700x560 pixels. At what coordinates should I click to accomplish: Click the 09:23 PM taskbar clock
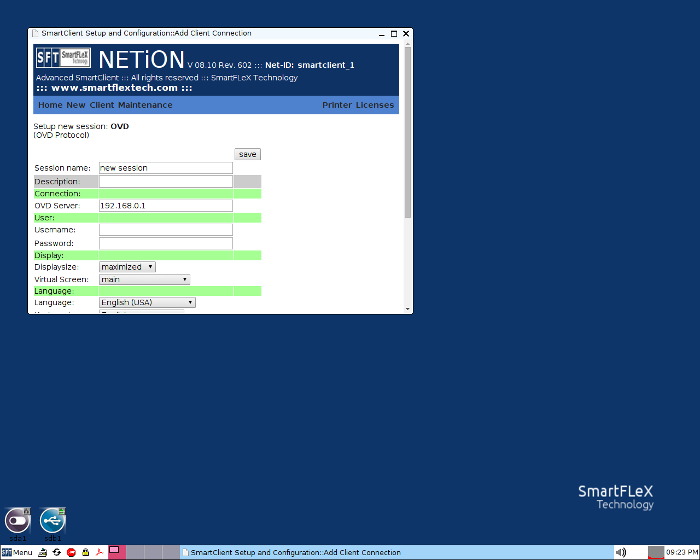[682, 552]
